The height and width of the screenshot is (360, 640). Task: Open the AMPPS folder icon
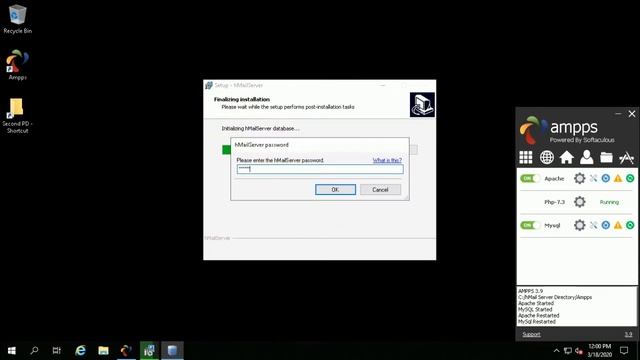[x=606, y=157]
